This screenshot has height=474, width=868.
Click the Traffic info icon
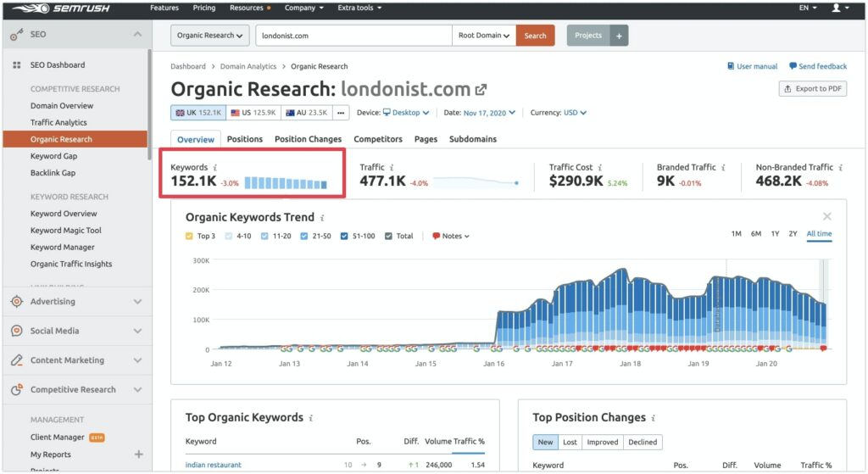(x=392, y=167)
